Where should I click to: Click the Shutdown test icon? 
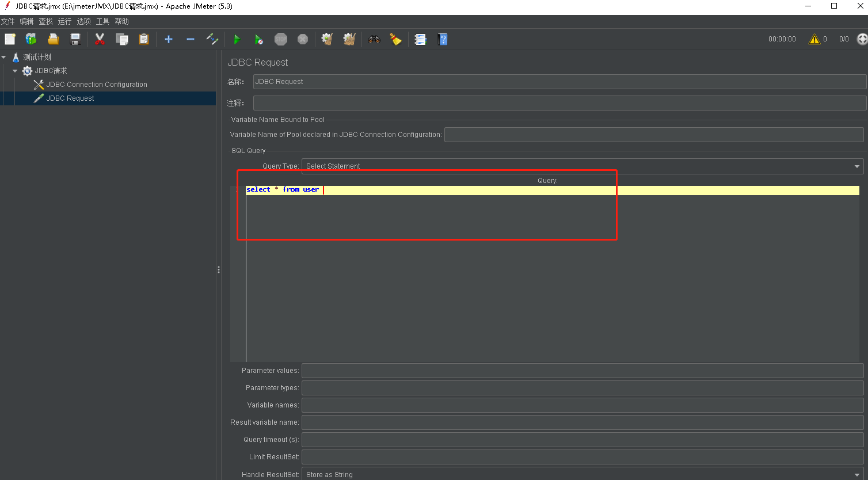coord(303,39)
